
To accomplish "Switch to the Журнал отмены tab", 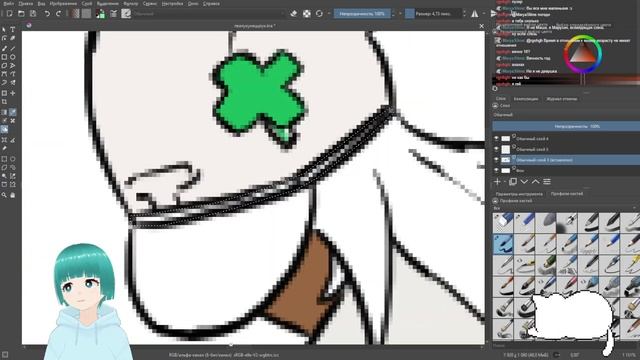I will coord(562,99).
